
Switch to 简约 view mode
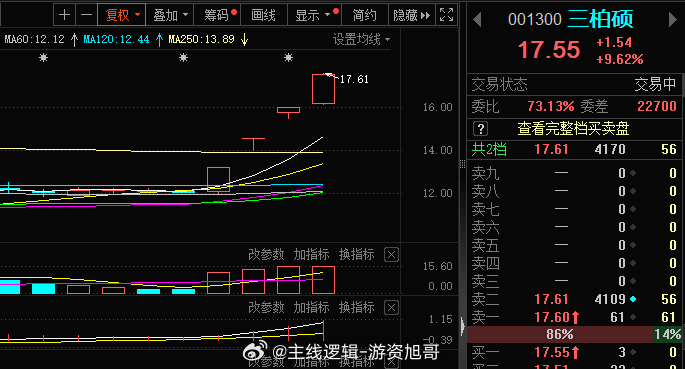coord(364,15)
